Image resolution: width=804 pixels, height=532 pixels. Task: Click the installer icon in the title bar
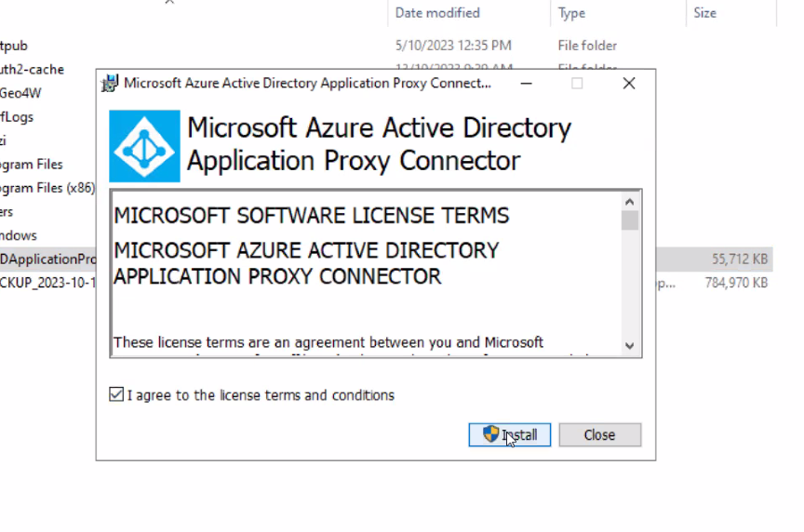pos(111,83)
